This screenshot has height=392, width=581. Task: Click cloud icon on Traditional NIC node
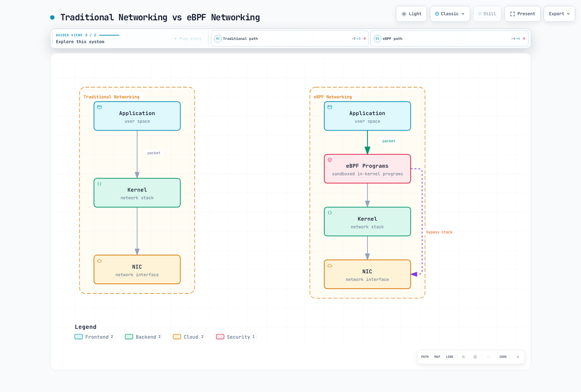pos(99,261)
